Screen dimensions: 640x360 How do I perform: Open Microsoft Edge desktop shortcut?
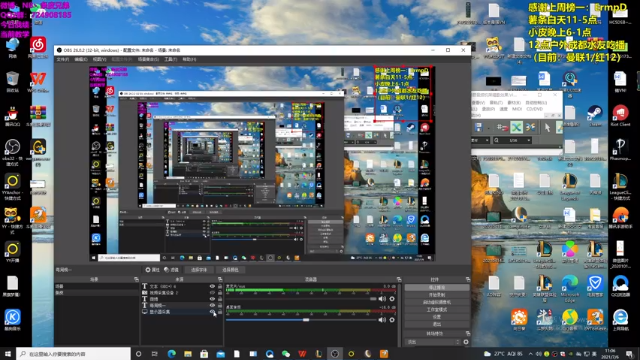click(570, 289)
